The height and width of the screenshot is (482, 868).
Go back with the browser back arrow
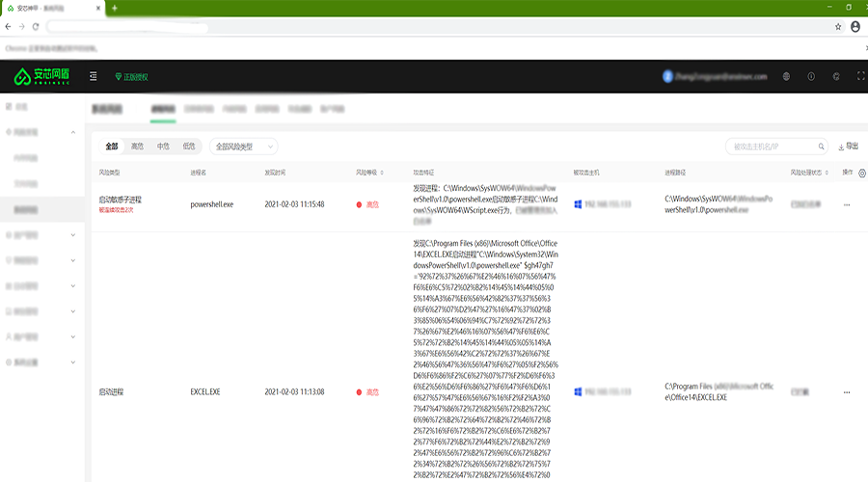coord(8,27)
